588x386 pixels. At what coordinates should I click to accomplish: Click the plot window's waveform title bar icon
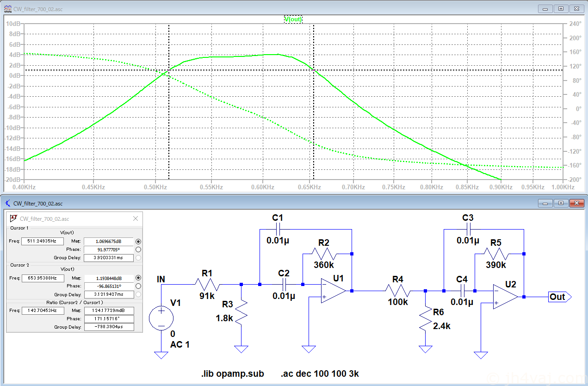8,8
